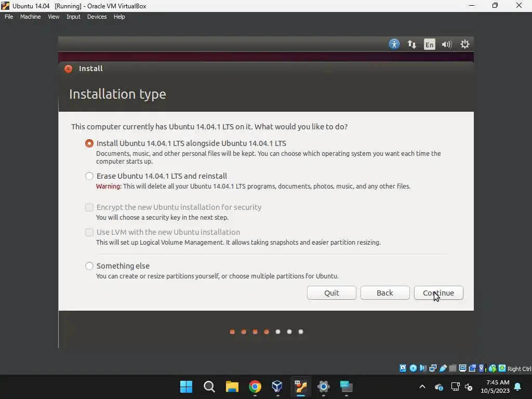Image resolution: width=532 pixels, height=399 pixels.
Task: Open the View menu
Action: [x=54, y=17]
